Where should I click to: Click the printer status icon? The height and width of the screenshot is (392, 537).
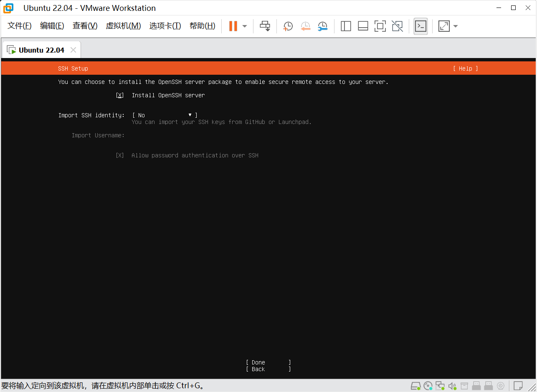(464, 385)
